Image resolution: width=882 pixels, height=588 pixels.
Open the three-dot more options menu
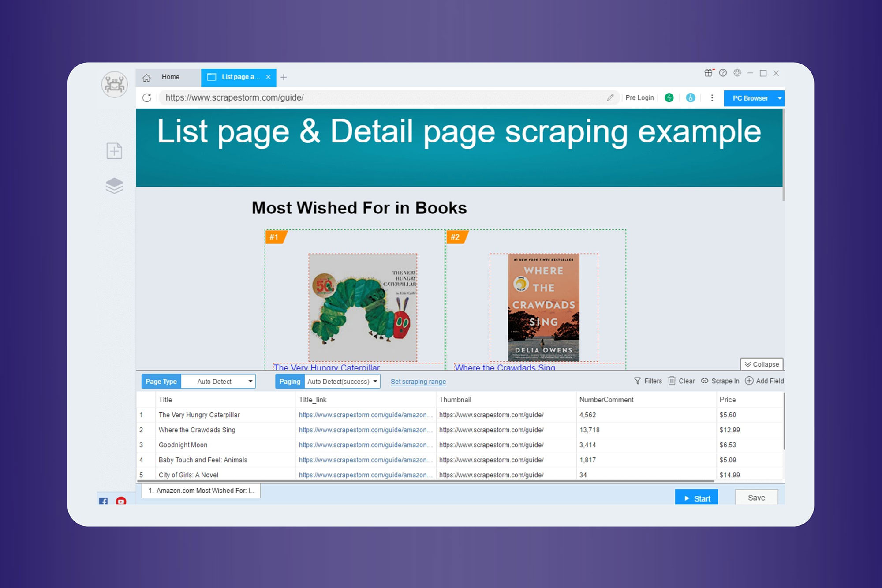coord(712,98)
